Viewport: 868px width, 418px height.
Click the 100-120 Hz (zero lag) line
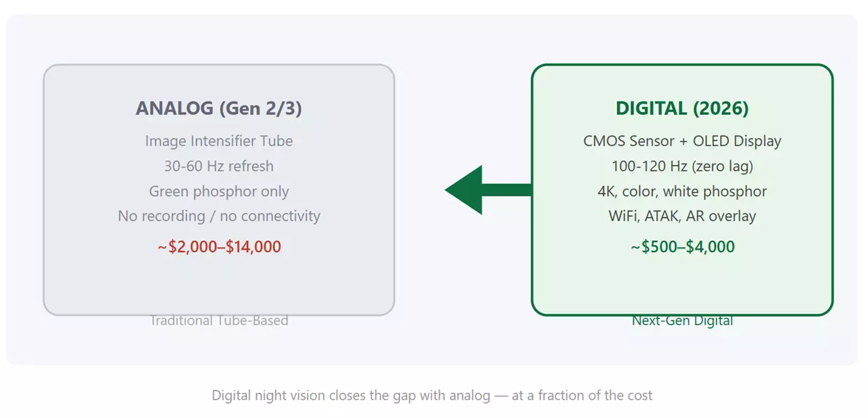(x=682, y=166)
